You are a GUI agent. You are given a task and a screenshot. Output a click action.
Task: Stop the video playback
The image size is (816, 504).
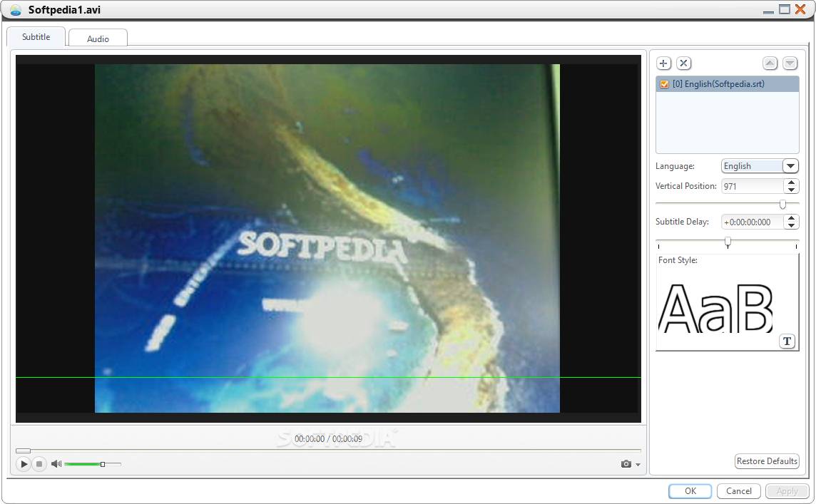39,463
